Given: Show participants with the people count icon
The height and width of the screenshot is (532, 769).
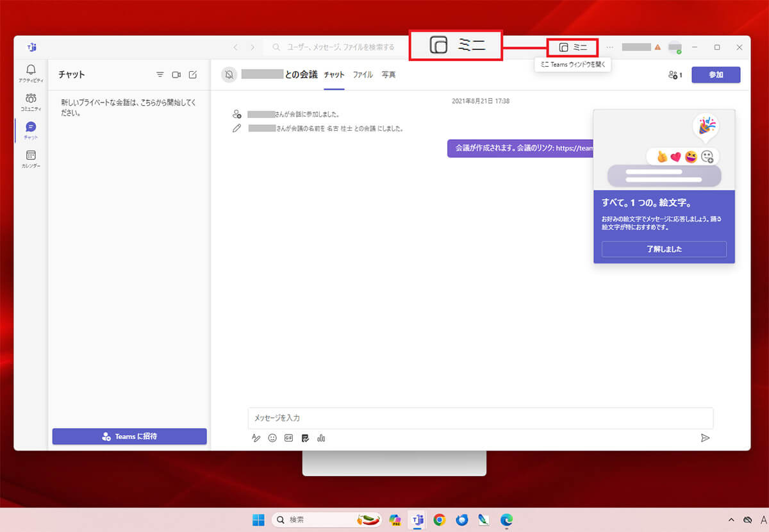Looking at the screenshot, I should (x=675, y=75).
